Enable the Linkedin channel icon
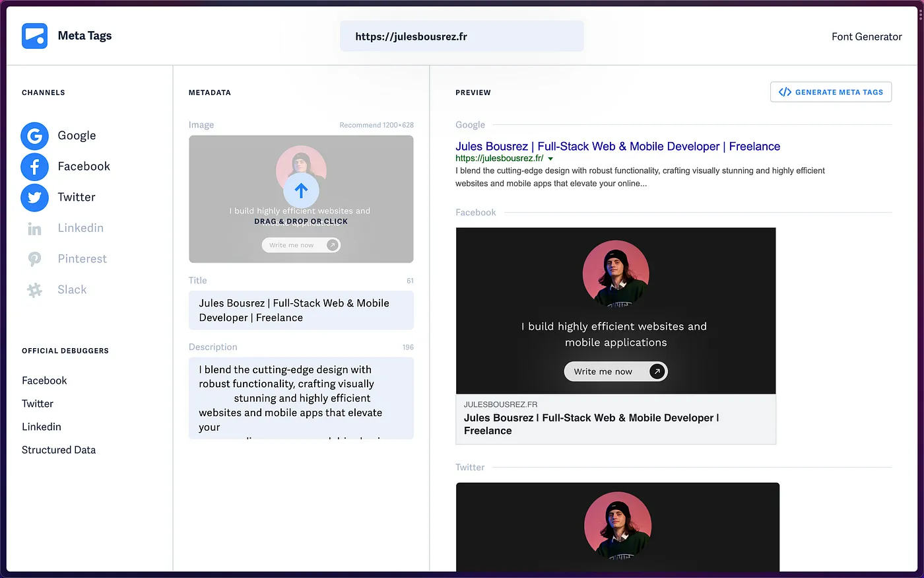The width and height of the screenshot is (924, 578). (34, 229)
